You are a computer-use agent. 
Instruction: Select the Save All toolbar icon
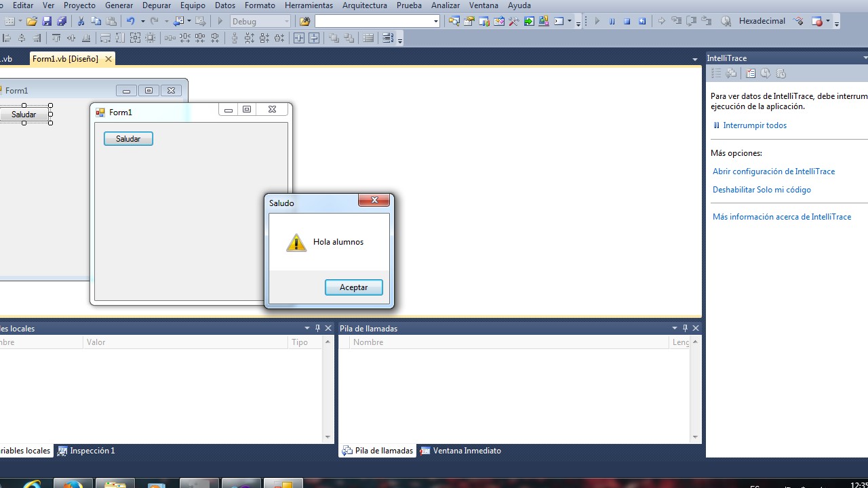coord(61,21)
